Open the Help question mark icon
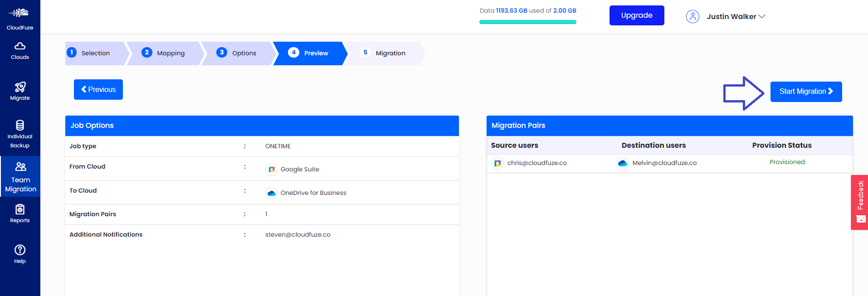Image resolution: width=868 pixels, height=296 pixels. pyautogui.click(x=20, y=250)
